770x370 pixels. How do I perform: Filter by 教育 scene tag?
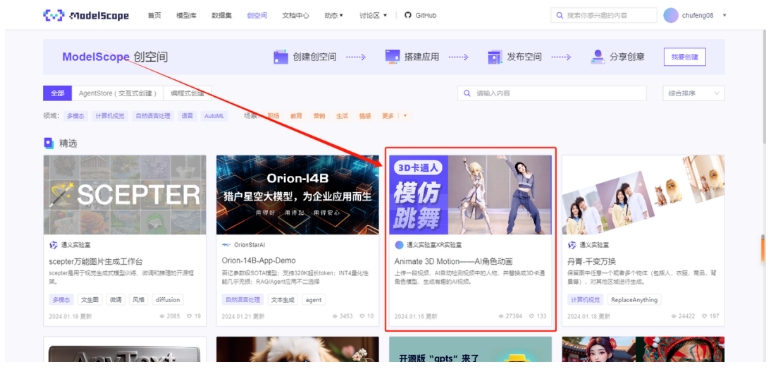point(296,116)
